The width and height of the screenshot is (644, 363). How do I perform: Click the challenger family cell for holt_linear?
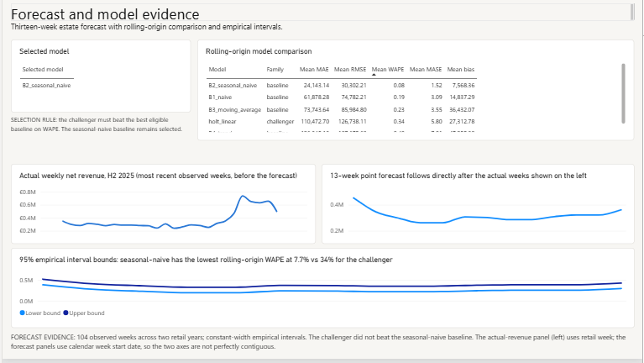tap(280, 122)
